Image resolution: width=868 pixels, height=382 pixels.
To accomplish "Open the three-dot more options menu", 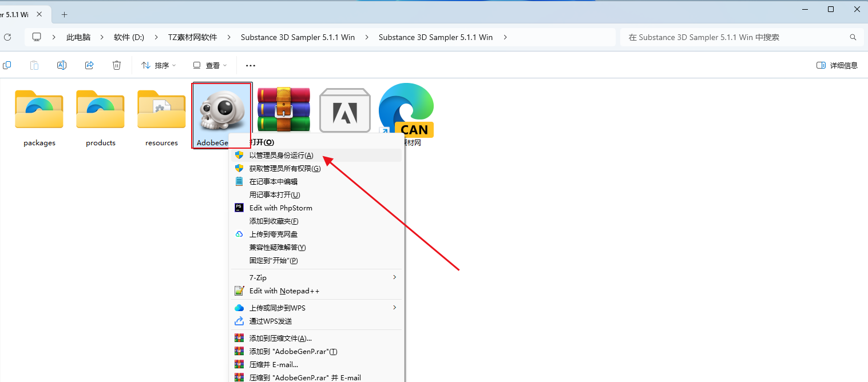I will tap(251, 66).
